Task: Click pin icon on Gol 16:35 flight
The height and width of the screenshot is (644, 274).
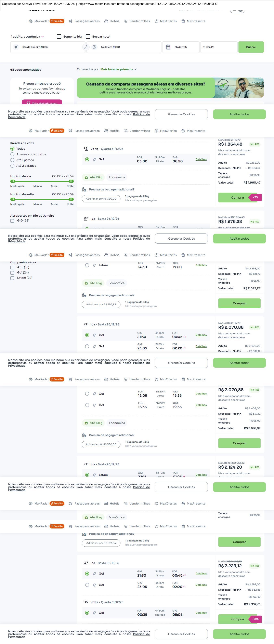Action: tap(94, 405)
